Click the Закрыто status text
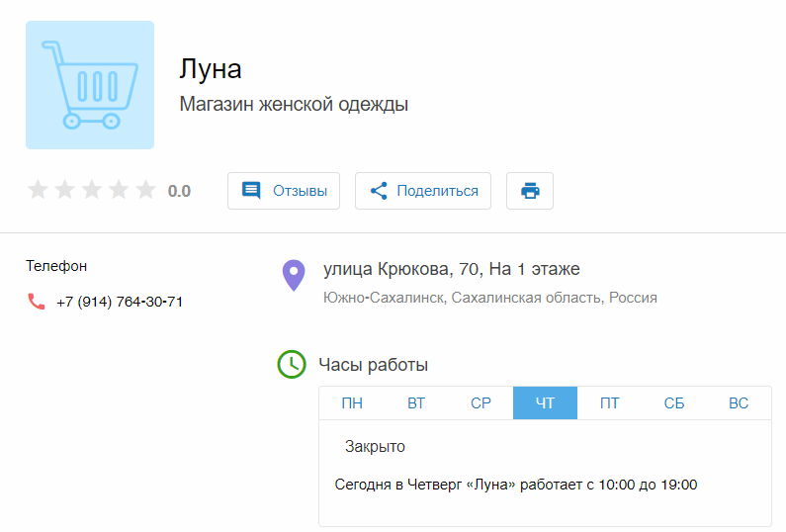Image resolution: width=786 pixels, height=532 pixels. [375, 446]
